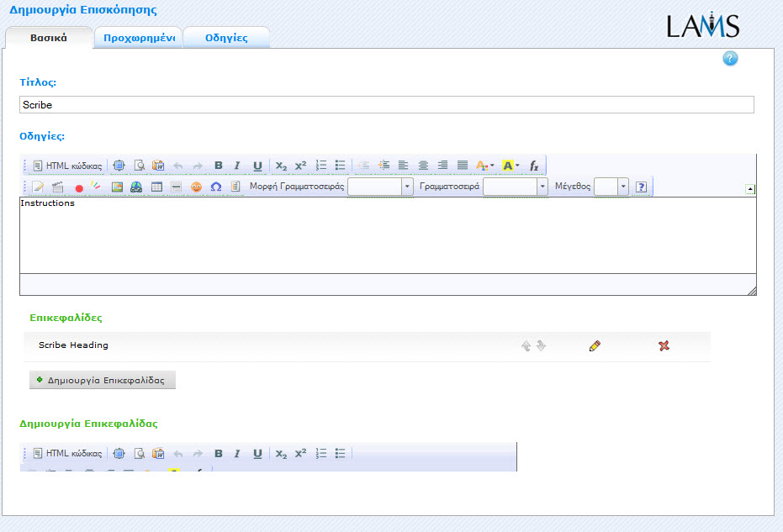
Task: Click the Τίτλος field containing Scribe
Action: coord(386,105)
